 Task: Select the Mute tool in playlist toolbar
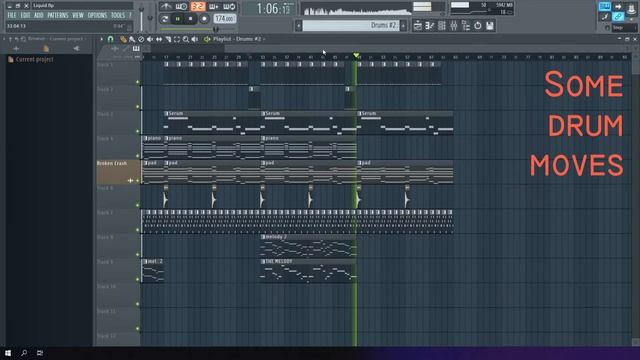coord(150,39)
